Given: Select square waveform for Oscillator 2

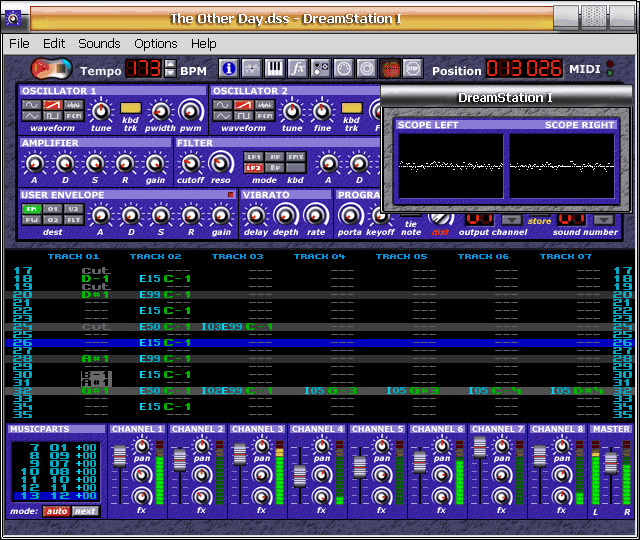Looking at the screenshot, I should click(243, 116).
